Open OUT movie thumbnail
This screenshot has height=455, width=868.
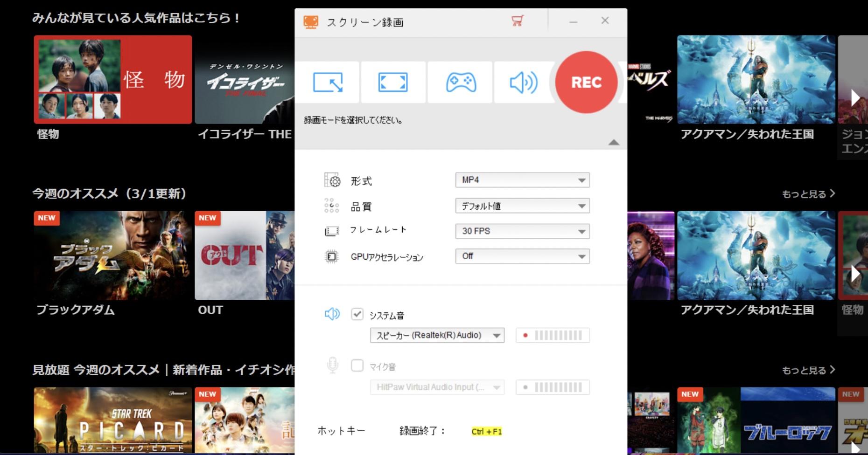tap(245, 255)
